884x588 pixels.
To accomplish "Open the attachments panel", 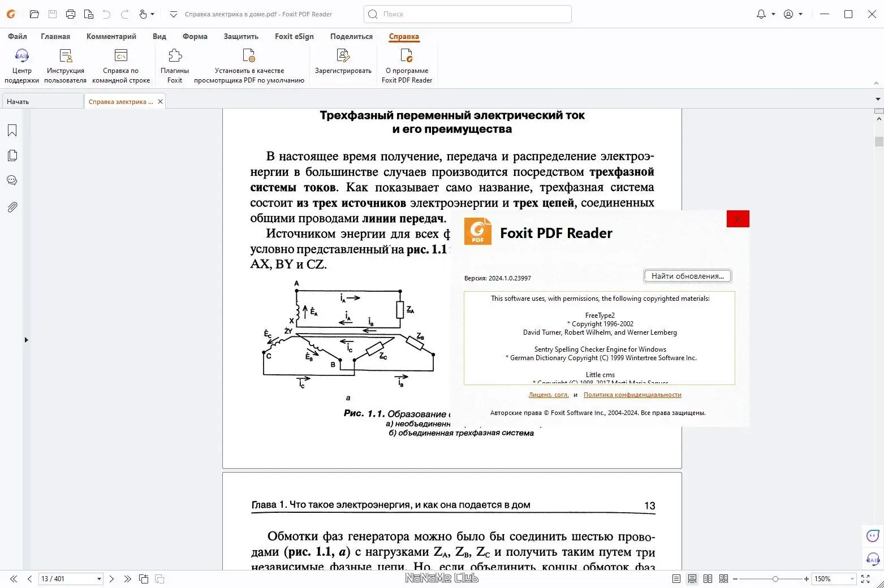I will pyautogui.click(x=11, y=207).
